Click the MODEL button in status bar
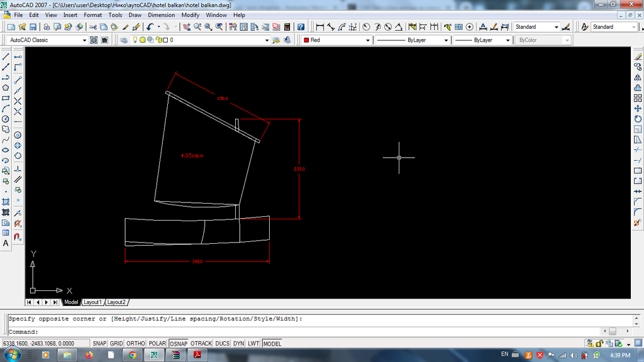The width and height of the screenshot is (644, 362). [272, 344]
